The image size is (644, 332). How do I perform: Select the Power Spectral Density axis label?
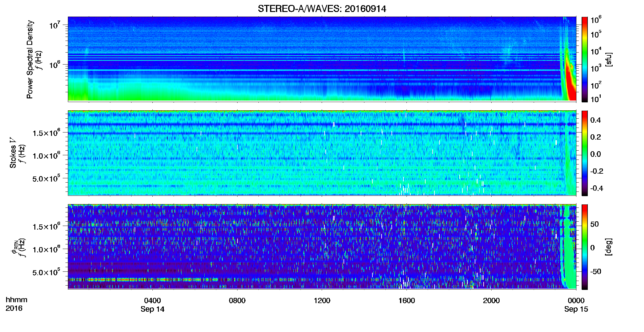(30, 59)
